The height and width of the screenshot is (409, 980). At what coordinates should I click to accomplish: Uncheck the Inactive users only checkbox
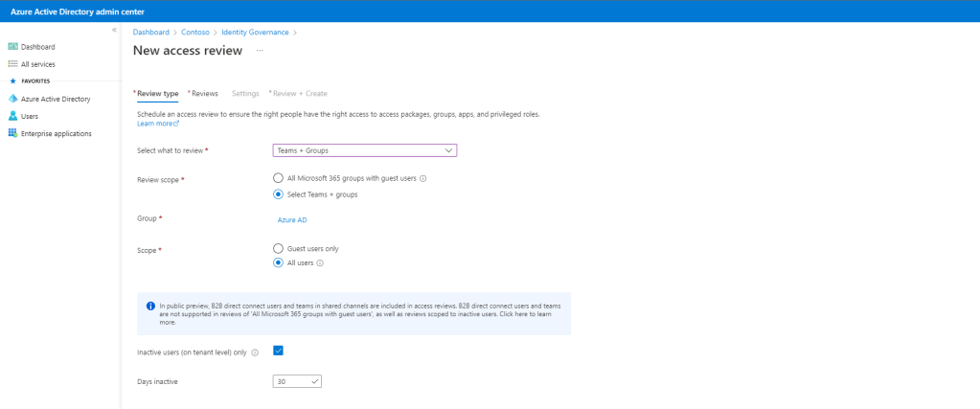pyautogui.click(x=278, y=351)
